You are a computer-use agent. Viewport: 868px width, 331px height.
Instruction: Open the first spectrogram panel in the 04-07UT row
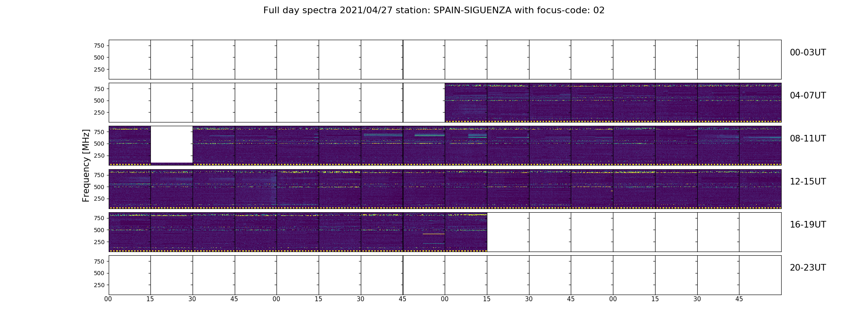pos(466,103)
